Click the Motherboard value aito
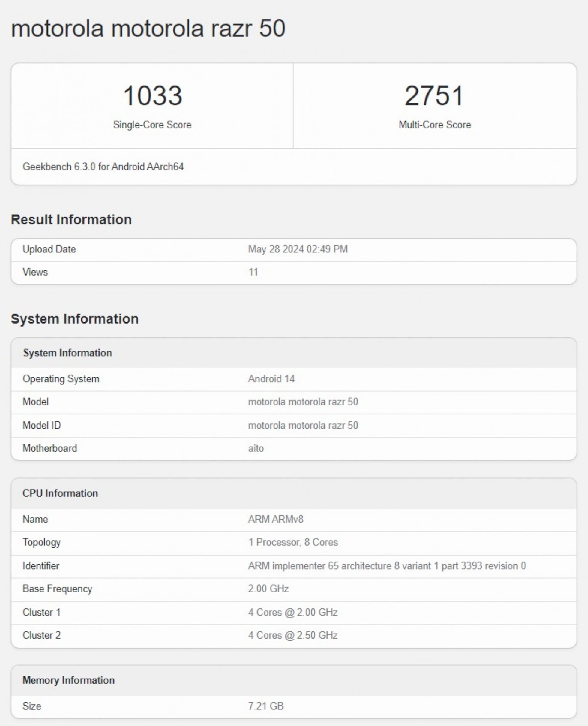The width and height of the screenshot is (588, 726). tap(256, 448)
